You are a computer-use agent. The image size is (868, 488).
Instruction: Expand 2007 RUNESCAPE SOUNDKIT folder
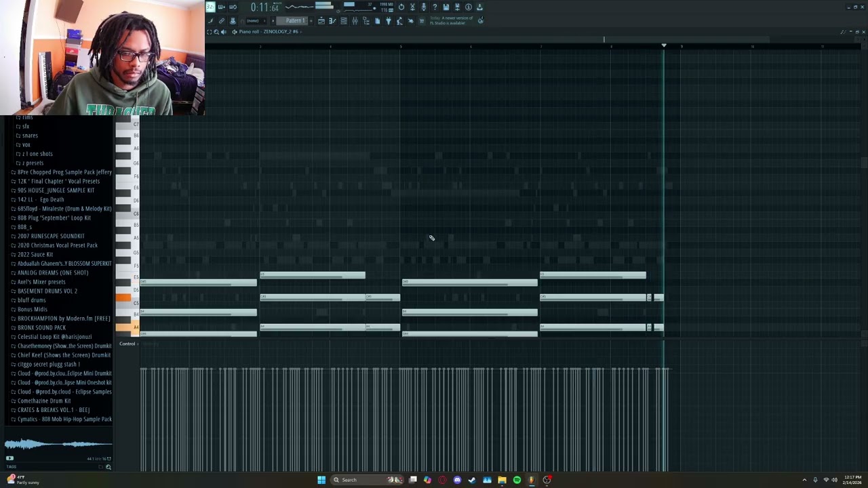coord(51,236)
